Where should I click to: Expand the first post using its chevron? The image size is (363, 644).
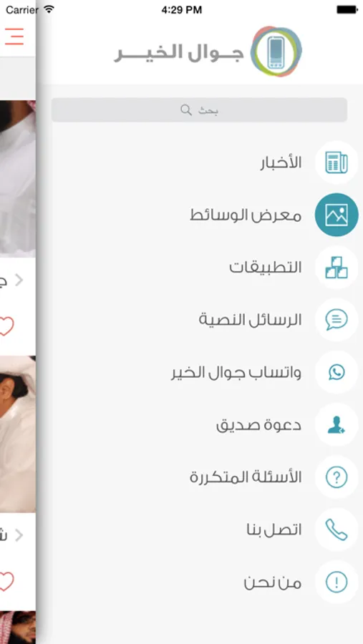tap(19, 280)
